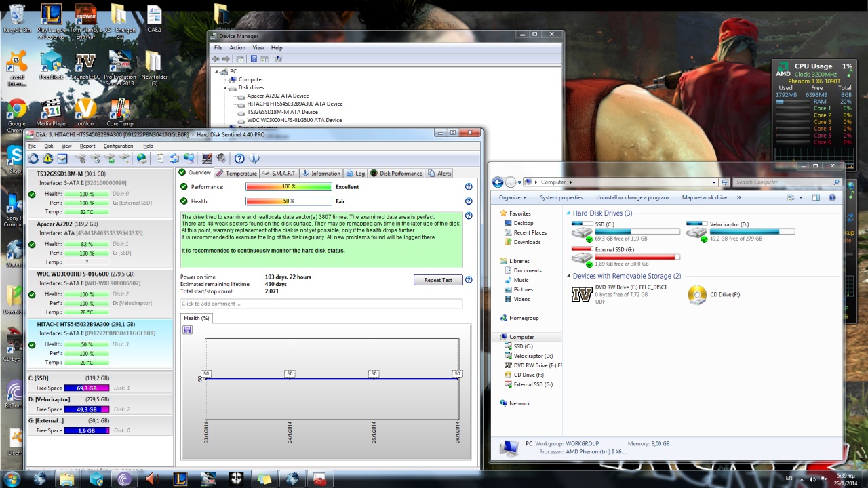
Task: Show more toolbar commands chevron in Computer window
Action: (738, 197)
